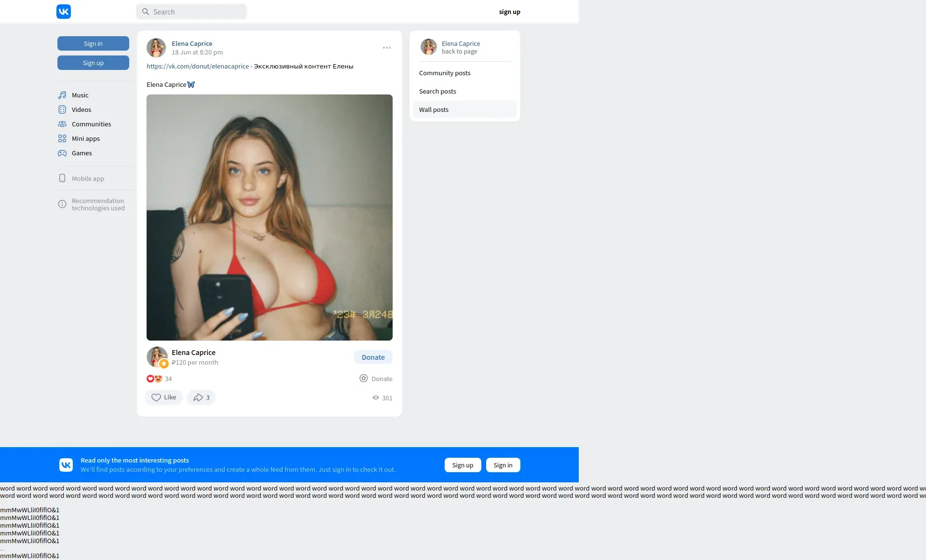Click the Mobile app phone icon

(x=62, y=178)
